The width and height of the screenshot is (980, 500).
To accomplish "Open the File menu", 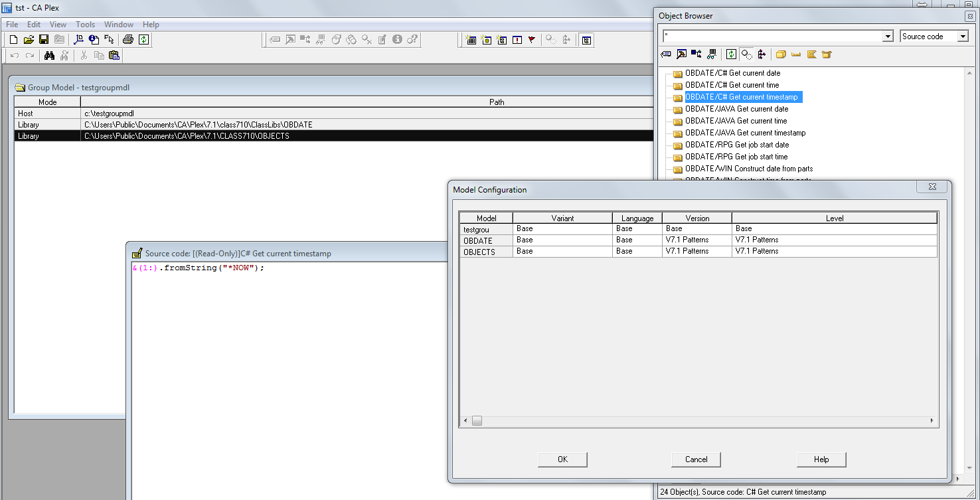I will coord(12,25).
